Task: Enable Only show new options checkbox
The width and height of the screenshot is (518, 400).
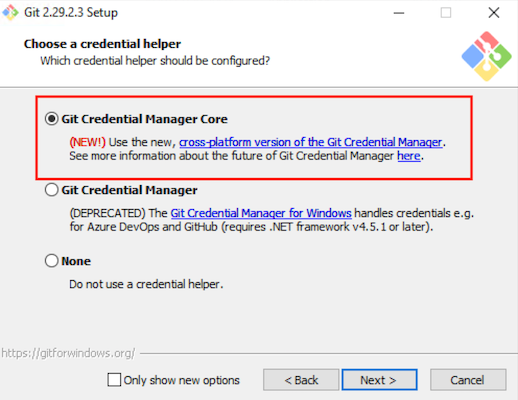Action: (114, 380)
